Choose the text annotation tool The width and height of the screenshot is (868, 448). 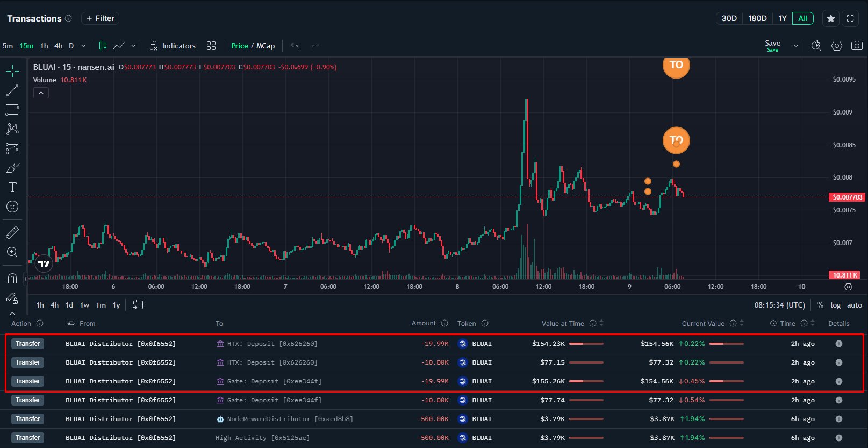pyautogui.click(x=12, y=187)
